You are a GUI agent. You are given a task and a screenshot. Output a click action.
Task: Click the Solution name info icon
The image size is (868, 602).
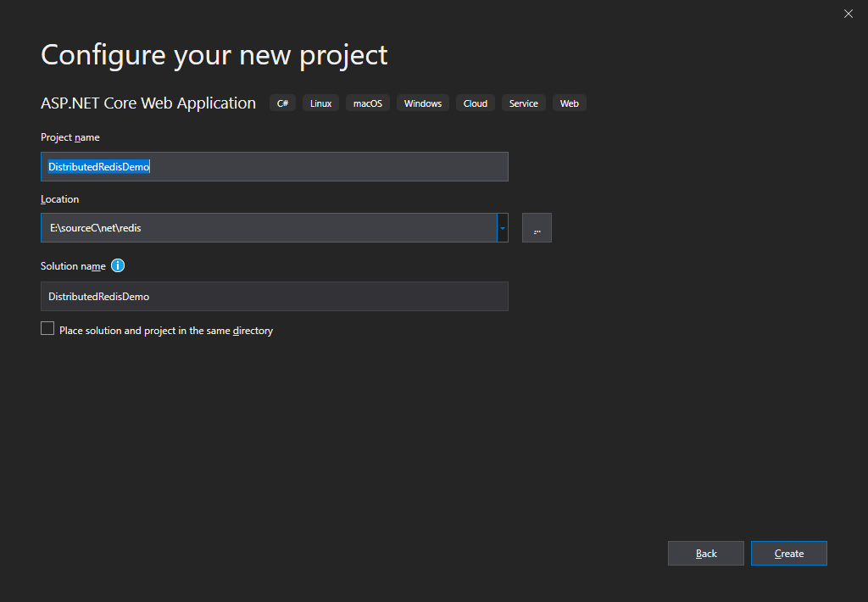pos(118,266)
